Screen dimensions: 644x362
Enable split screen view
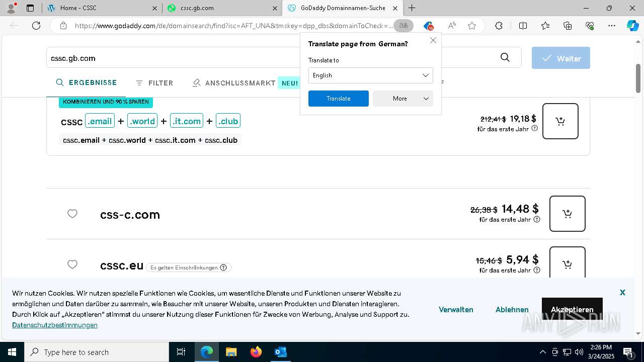tap(523, 26)
